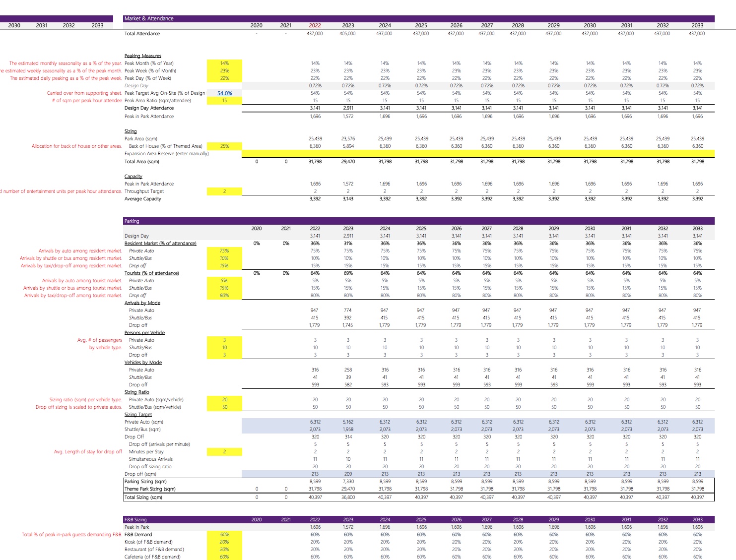Select the yellow Back of House 25% input

[224, 146]
